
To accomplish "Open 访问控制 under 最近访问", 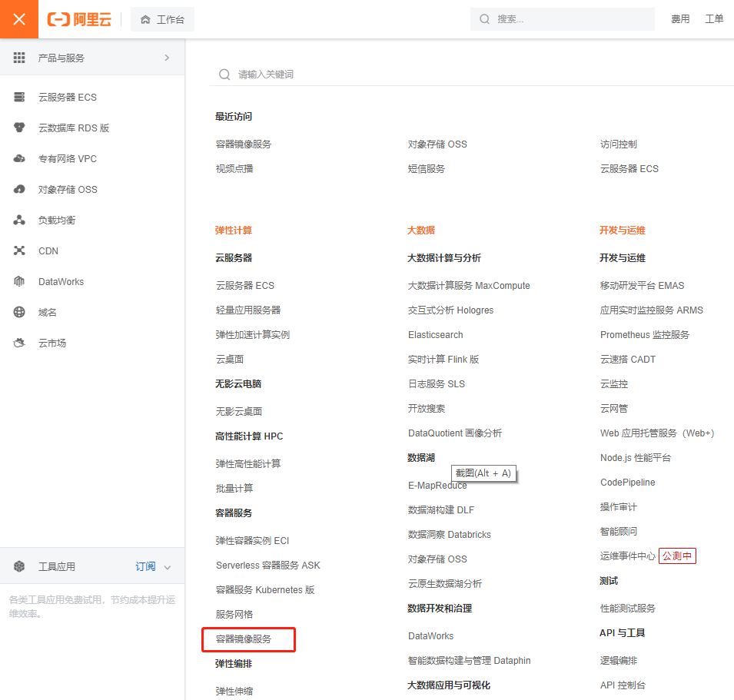I will pyautogui.click(x=619, y=144).
